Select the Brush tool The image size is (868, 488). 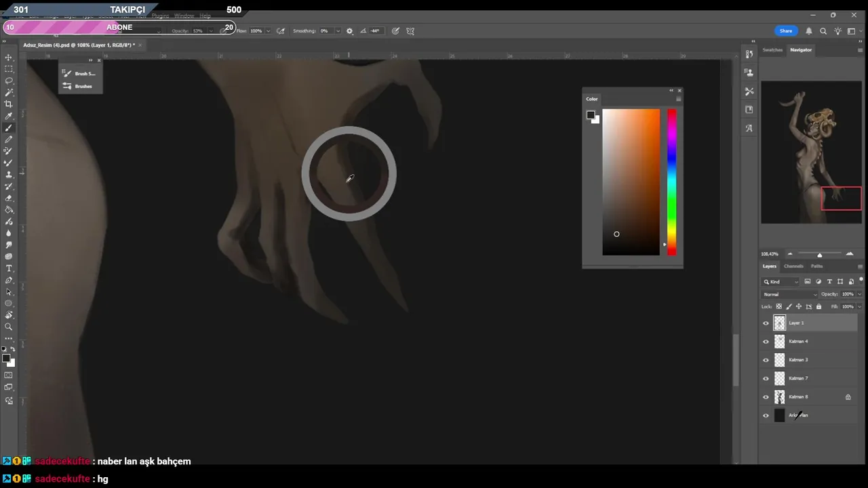click(x=9, y=127)
